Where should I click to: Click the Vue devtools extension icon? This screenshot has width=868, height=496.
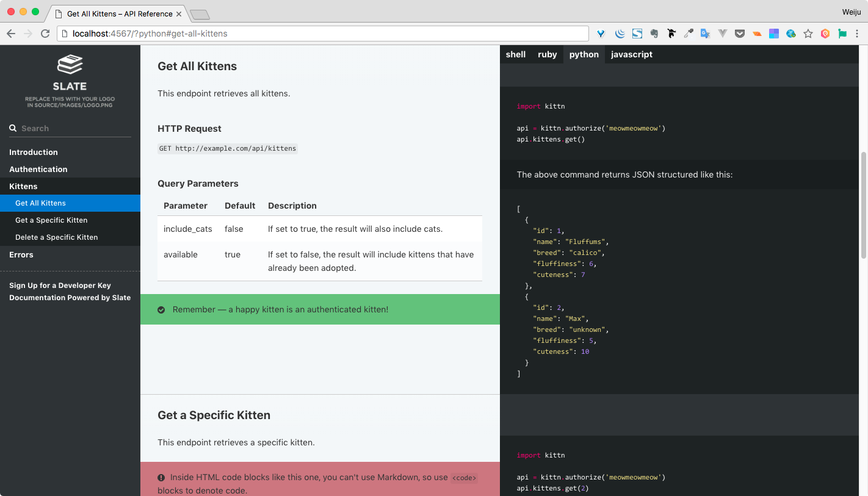point(723,34)
